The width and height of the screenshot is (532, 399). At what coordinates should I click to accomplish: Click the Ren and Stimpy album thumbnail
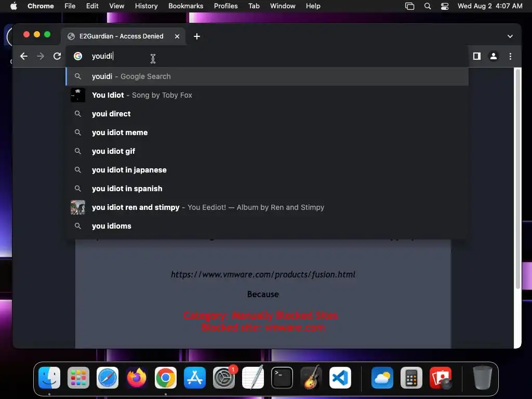pos(78,207)
